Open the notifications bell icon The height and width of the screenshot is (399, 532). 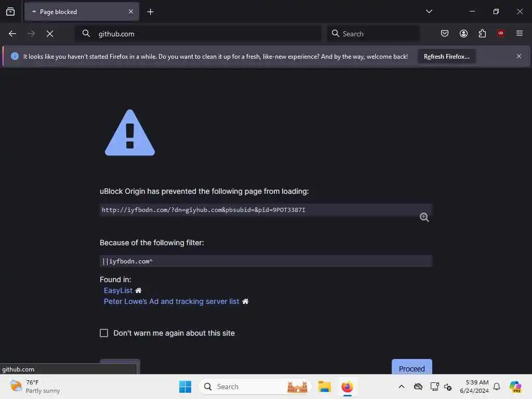497,387
